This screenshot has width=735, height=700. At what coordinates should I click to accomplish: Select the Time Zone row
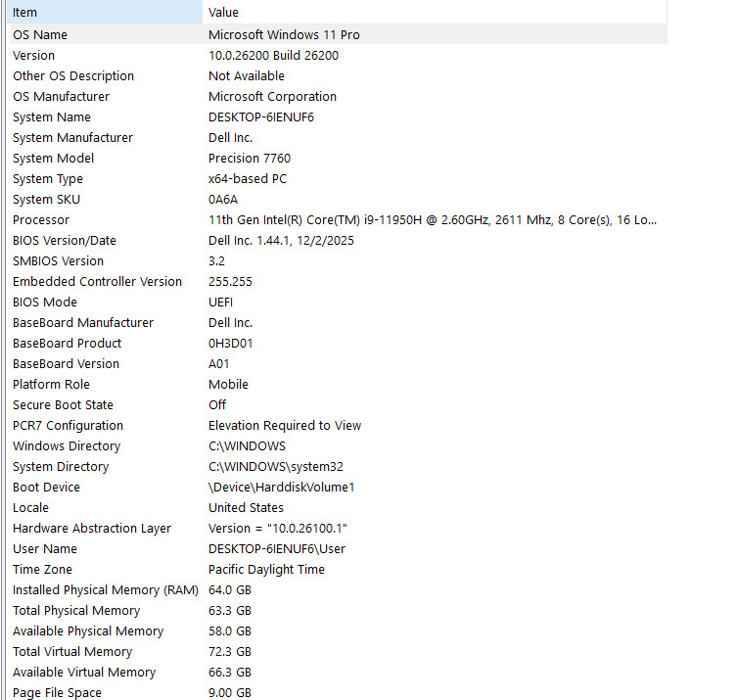tap(339, 570)
